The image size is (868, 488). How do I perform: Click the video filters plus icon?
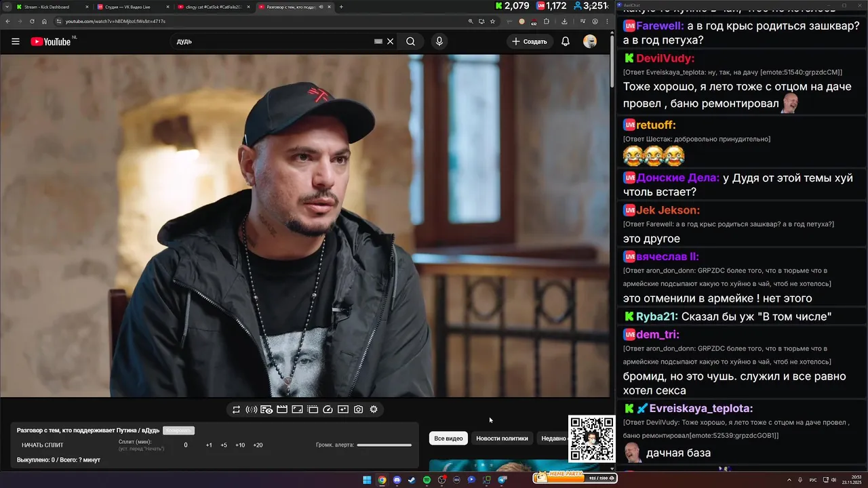pos(343,409)
